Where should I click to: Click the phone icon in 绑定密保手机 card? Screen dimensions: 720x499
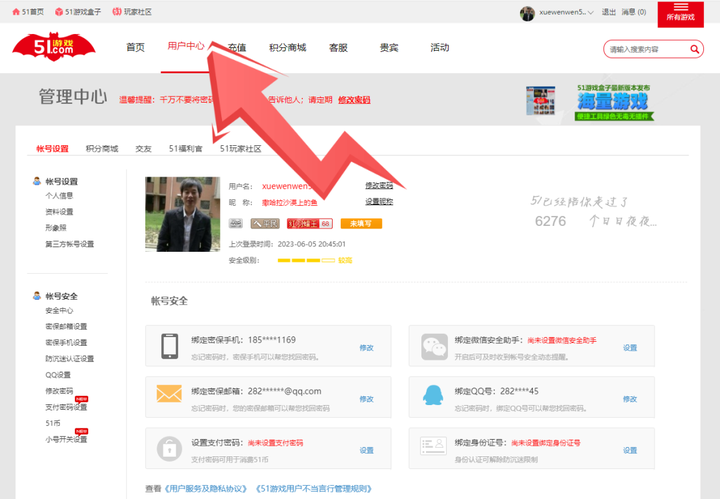tap(169, 346)
